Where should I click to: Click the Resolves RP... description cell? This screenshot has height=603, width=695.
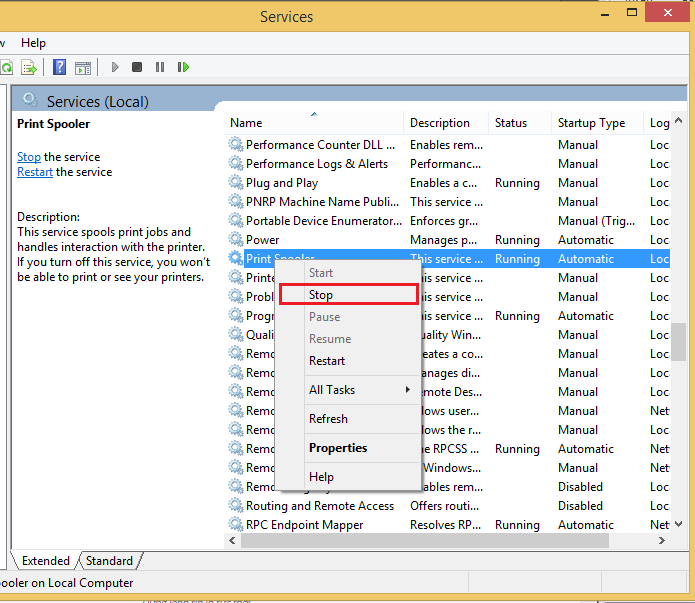click(445, 525)
